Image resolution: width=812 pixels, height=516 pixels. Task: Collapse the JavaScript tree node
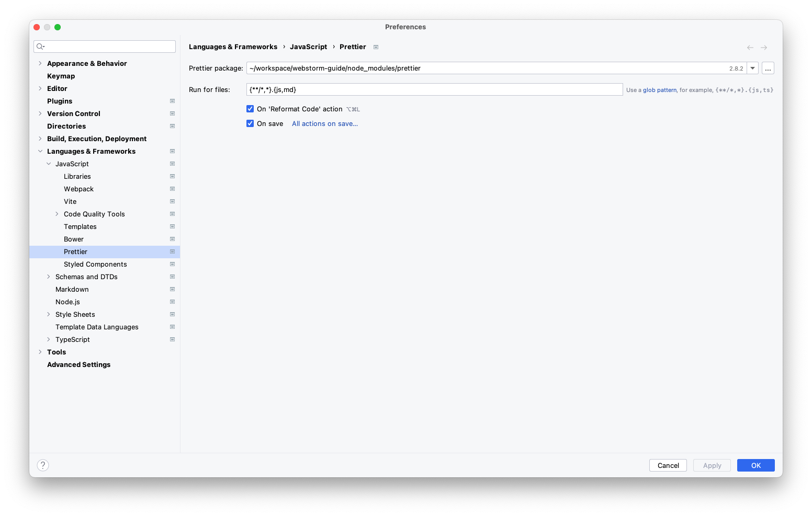49,164
